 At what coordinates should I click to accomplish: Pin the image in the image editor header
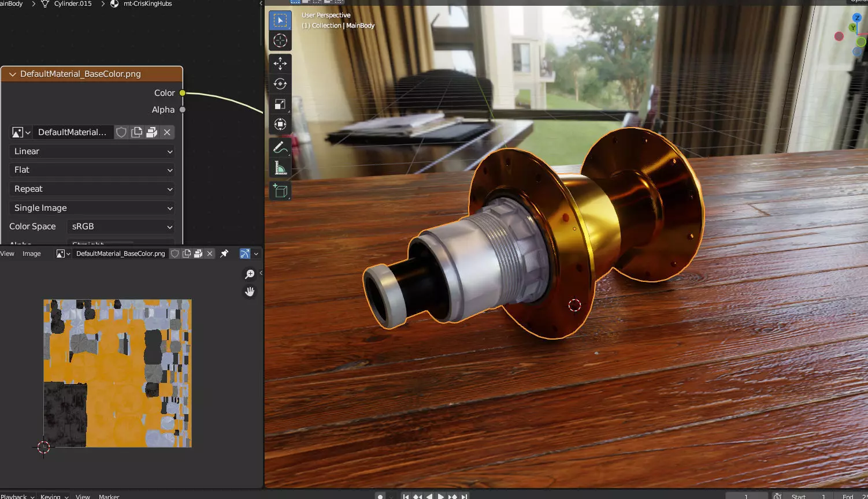[224, 254]
